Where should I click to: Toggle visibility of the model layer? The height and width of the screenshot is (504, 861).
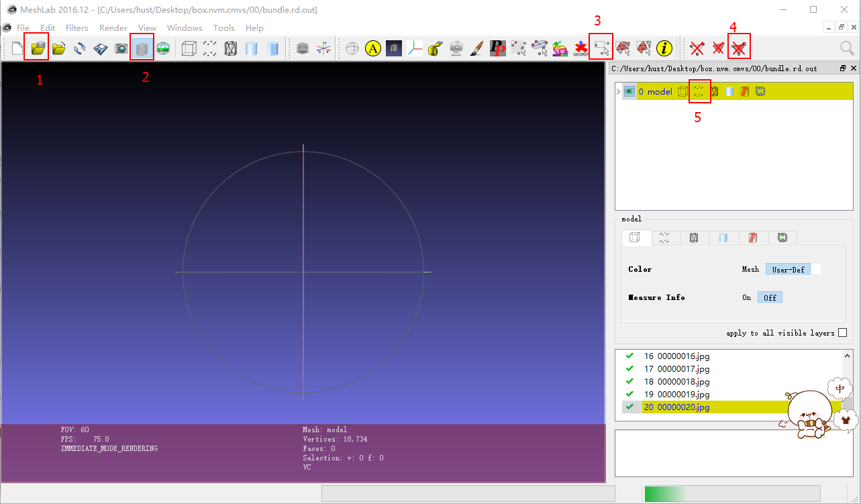coord(629,91)
